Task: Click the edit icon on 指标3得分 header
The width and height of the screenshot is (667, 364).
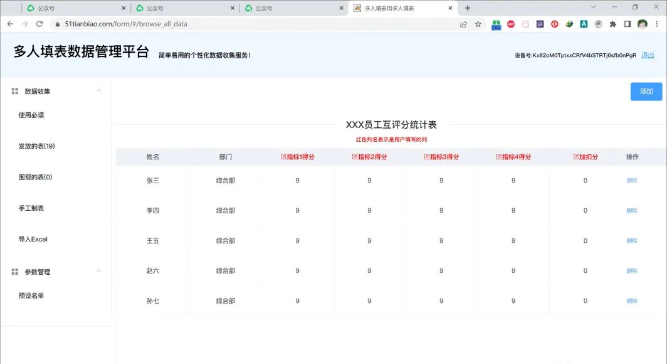Action: point(426,157)
